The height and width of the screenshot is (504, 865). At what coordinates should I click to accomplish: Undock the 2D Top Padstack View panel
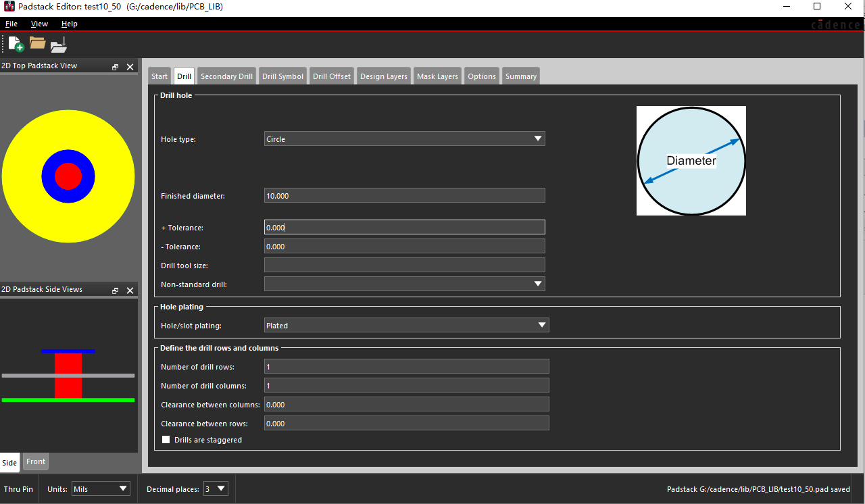(x=116, y=67)
